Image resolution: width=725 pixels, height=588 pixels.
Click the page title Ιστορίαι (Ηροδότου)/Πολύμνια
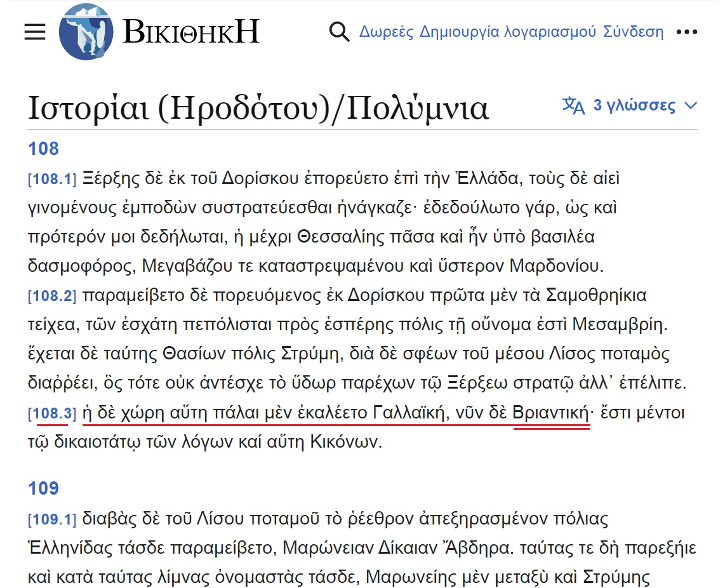[258, 108]
